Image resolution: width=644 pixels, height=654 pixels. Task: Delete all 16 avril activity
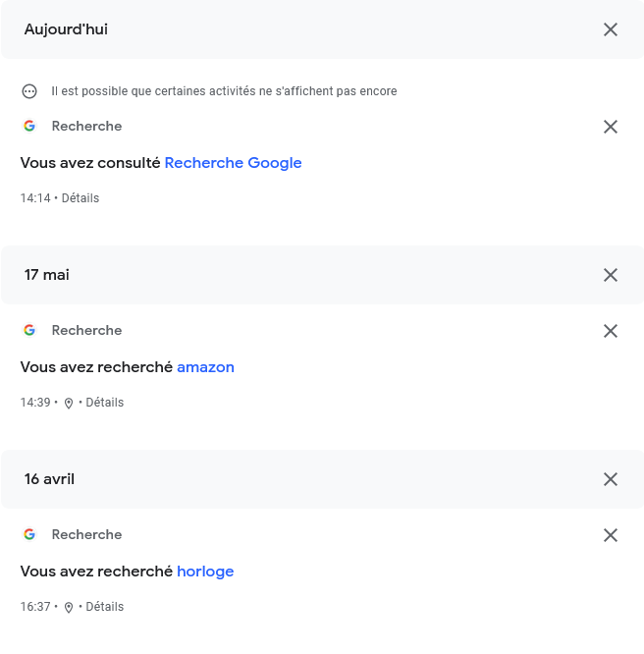(x=611, y=479)
